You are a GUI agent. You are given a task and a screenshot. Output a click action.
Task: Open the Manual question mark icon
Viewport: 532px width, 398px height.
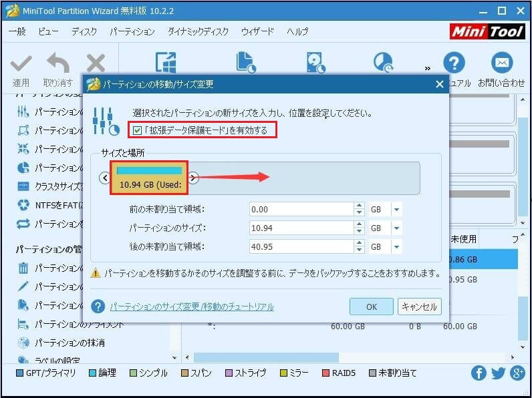454,63
